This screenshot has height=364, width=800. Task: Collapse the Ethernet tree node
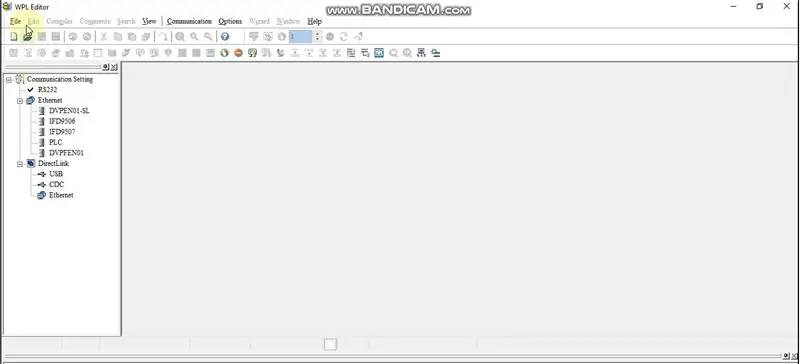click(x=20, y=101)
